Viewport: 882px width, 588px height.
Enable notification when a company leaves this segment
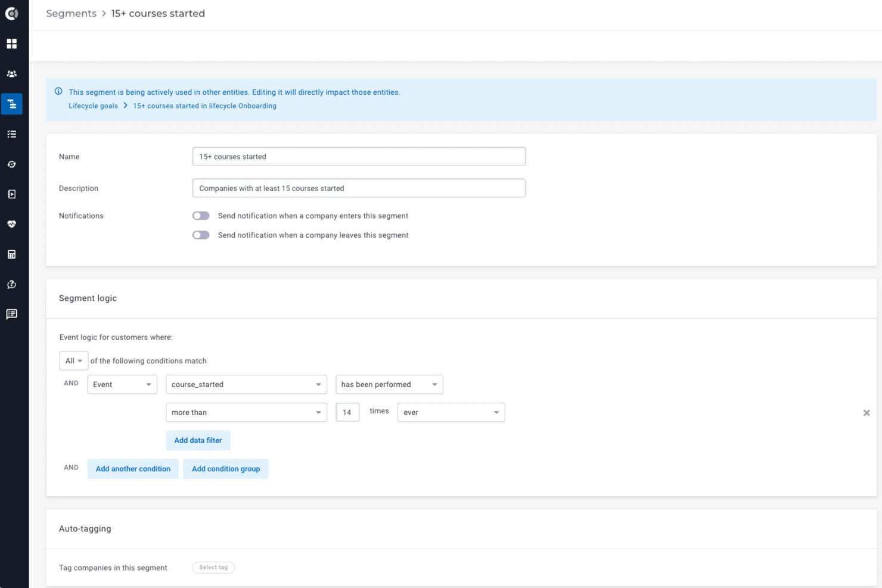(201, 235)
